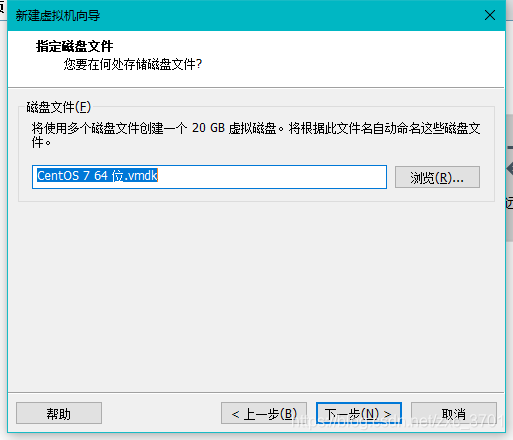This screenshot has width=513, height=440.
Task: Click the 您要在何处存储磁盘文件? prompt
Action: (x=133, y=64)
